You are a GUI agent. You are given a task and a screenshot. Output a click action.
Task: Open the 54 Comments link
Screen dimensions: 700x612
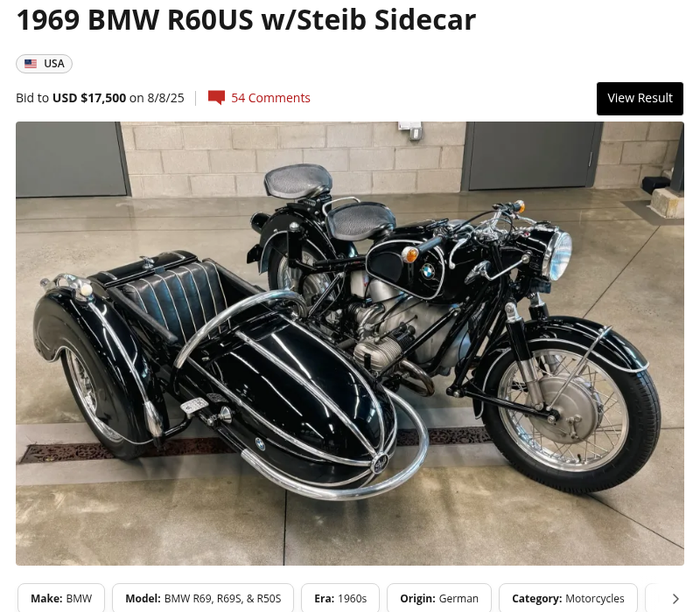coord(270,98)
